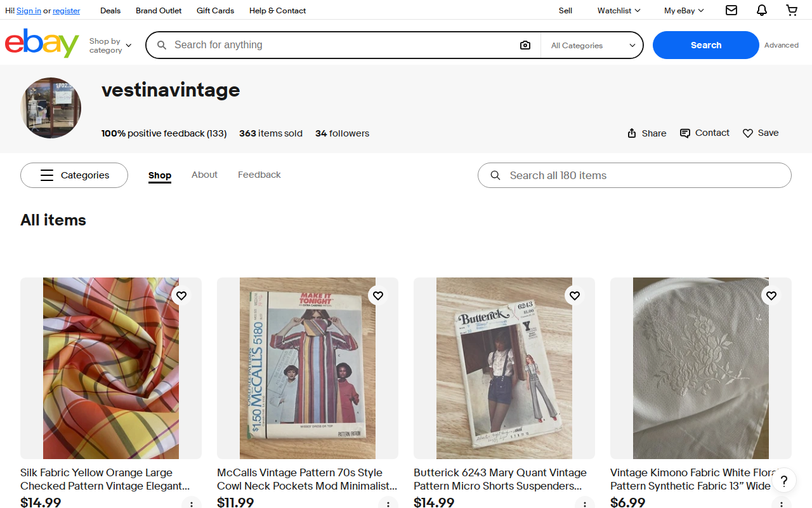Open store Categories menu button
812x508 pixels.
[74, 175]
